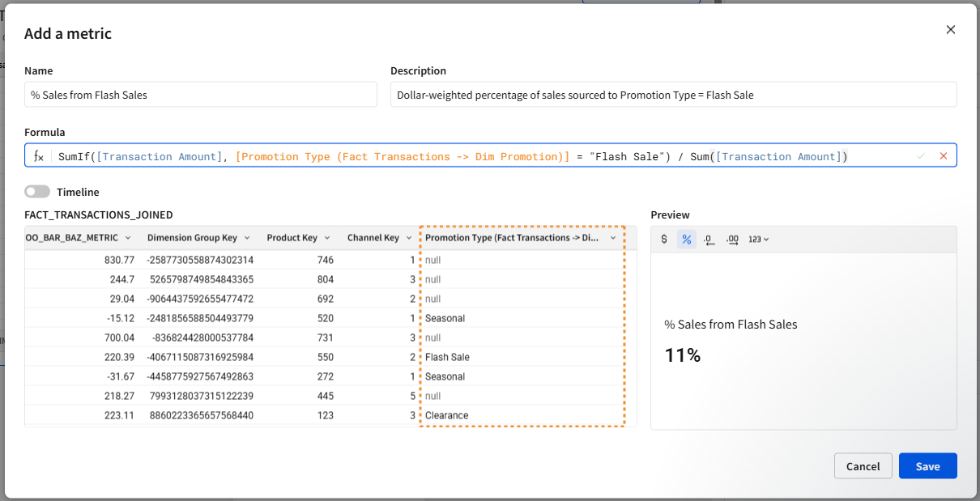Click the Channel Key column header
The height and width of the screenshot is (501, 980).
click(373, 238)
